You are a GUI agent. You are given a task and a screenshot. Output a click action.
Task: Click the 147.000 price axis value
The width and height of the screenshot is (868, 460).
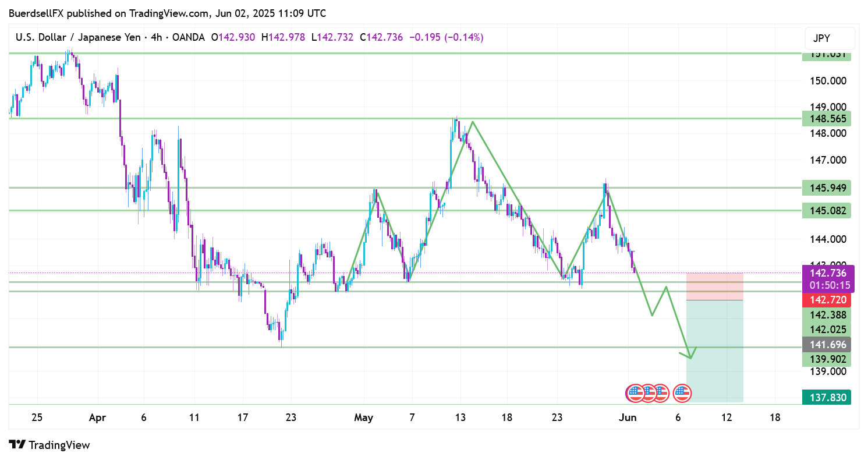pos(828,160)
